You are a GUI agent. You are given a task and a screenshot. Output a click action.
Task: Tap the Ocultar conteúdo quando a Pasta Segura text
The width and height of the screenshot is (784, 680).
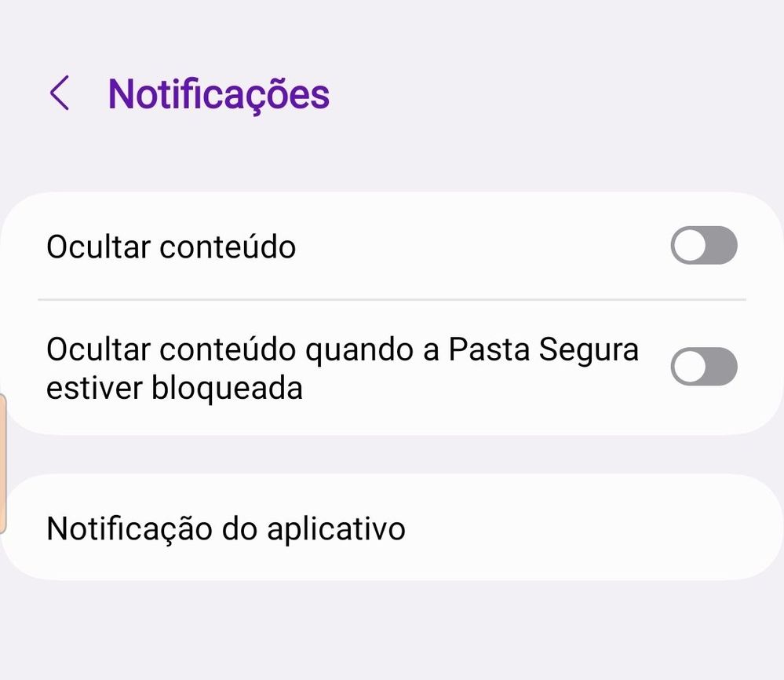(x=342, y=349)
